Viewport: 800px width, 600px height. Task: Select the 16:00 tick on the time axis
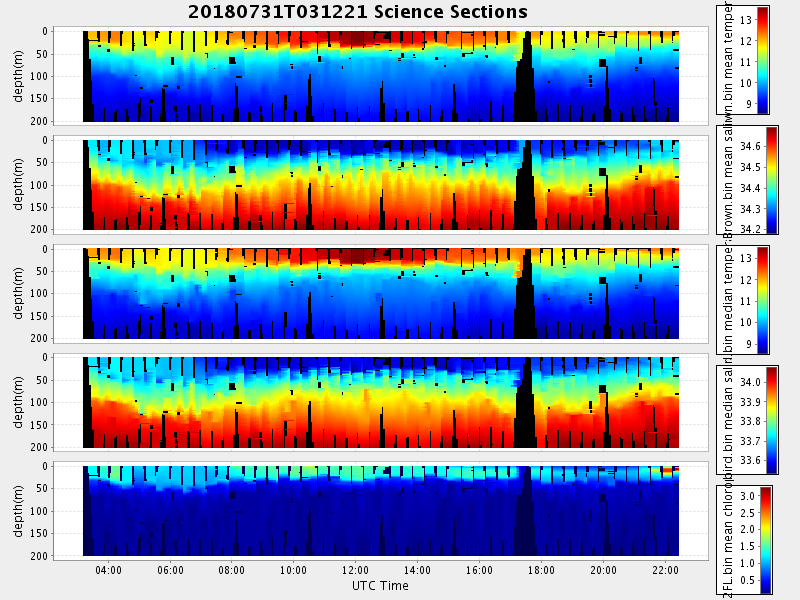coord(479,571)
